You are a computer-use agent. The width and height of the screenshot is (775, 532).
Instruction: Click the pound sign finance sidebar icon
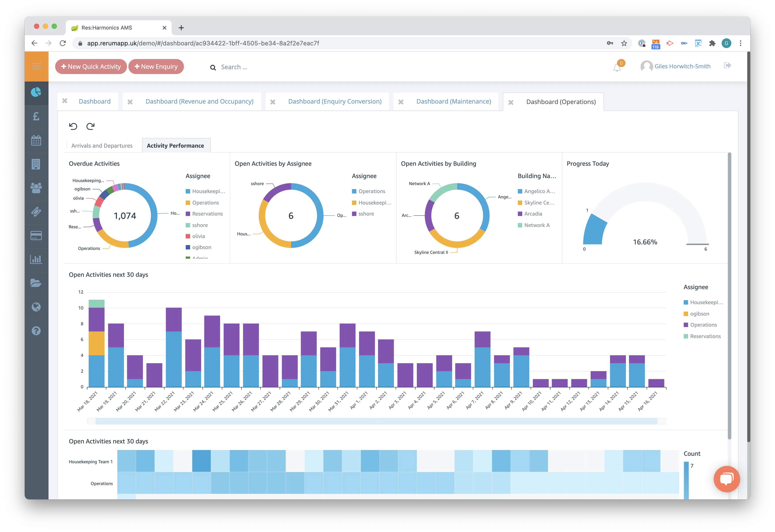point(36,116)
